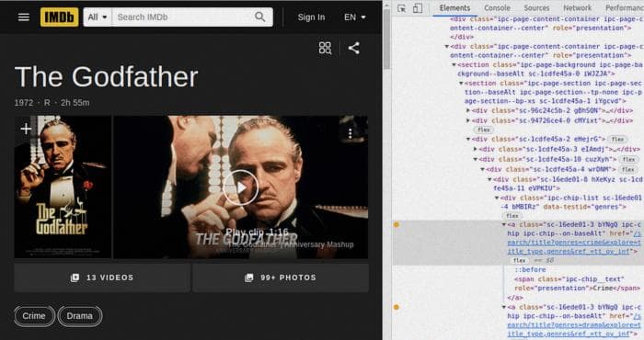
Task: Open the three-dot menu on video
Action: click(x=350, y=133)
